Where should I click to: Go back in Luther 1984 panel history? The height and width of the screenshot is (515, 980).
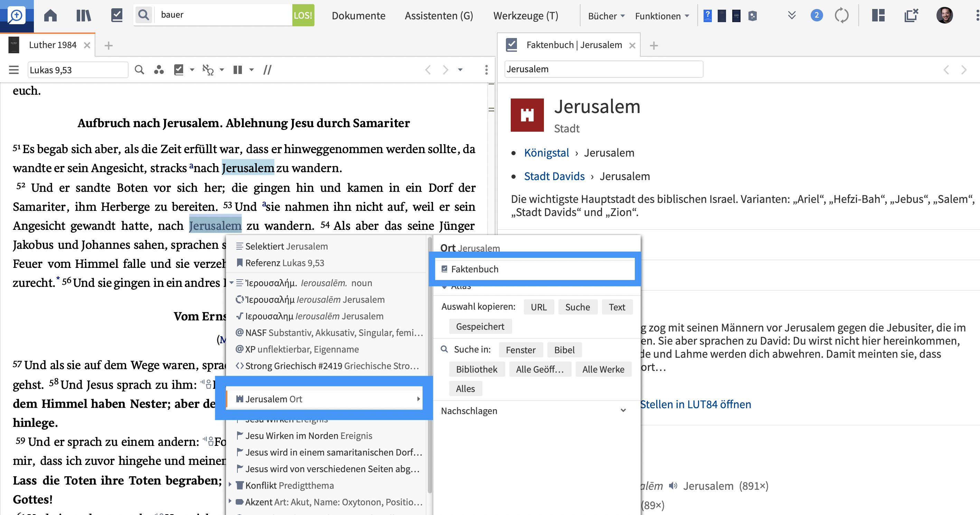coord(428,70)
